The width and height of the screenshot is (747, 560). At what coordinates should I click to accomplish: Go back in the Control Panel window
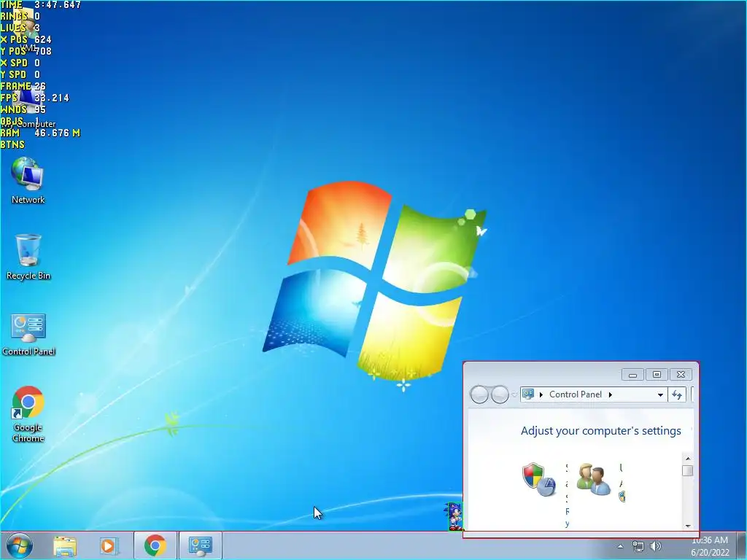(x=479, y=394)
